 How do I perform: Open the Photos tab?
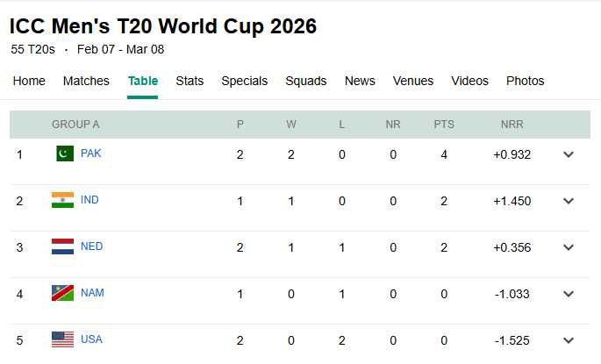(525, 81)
